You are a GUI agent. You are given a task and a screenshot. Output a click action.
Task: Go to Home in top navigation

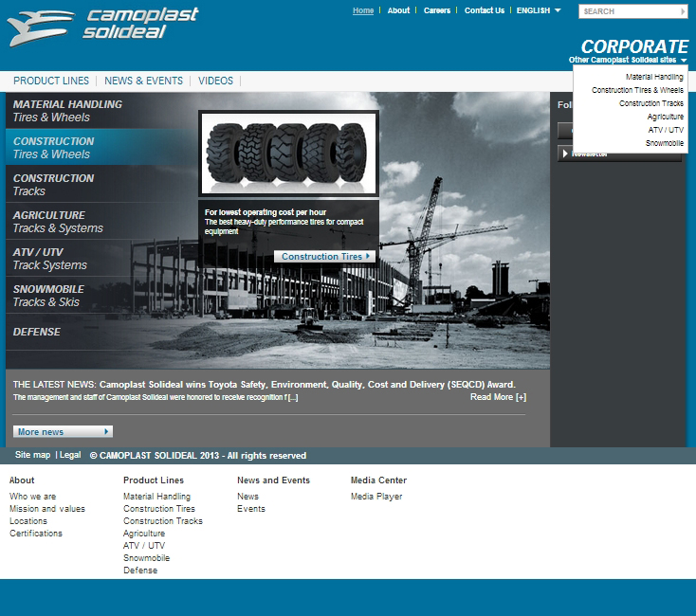[x=363, y=10]
